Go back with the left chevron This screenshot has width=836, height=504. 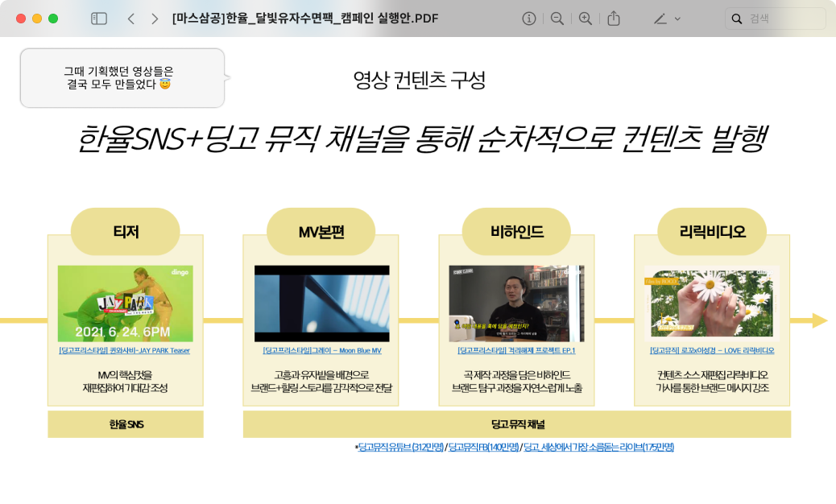131,19
